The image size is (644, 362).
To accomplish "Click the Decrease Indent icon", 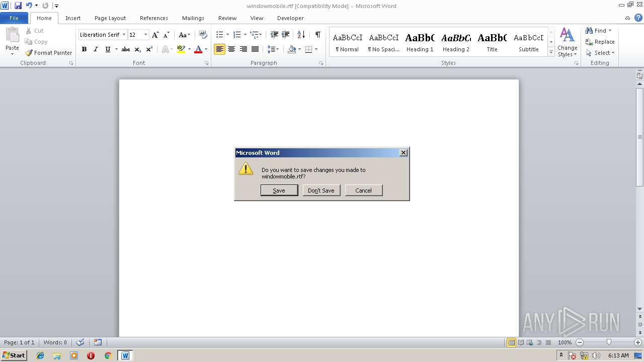I will coord(274,35).
